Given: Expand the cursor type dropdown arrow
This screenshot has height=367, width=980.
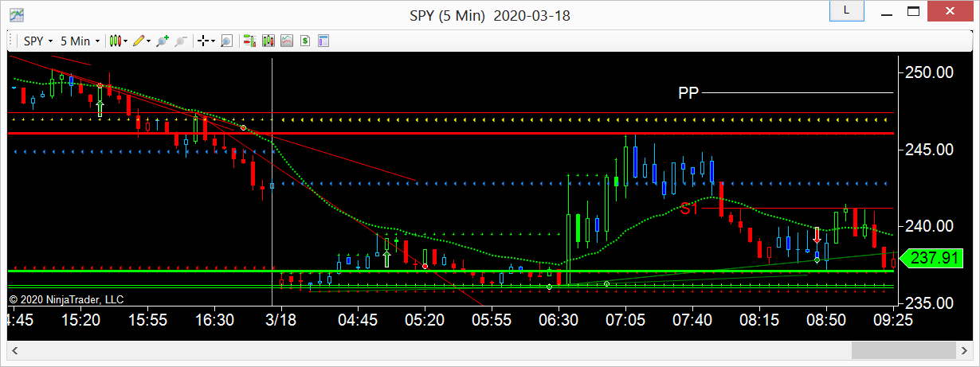Looking at the screenshot, I should (214, 41).
